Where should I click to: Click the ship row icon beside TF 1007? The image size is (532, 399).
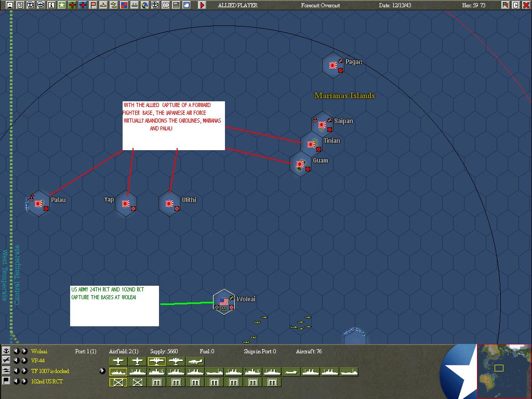[x=6, y=371]
